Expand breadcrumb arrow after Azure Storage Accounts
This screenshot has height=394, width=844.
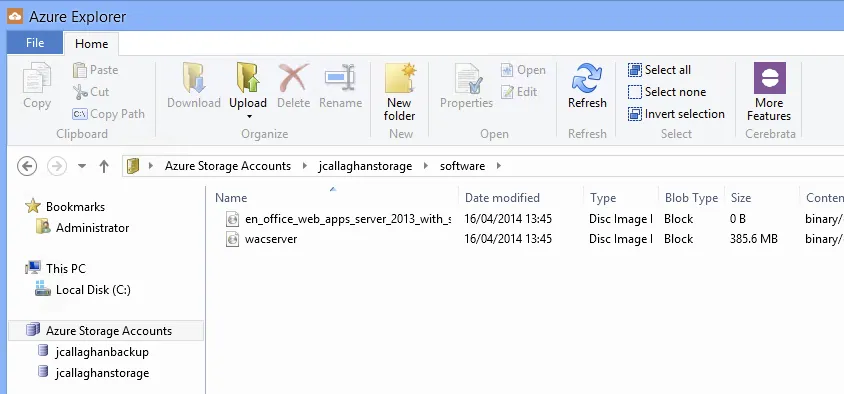[x=305, y=166]
